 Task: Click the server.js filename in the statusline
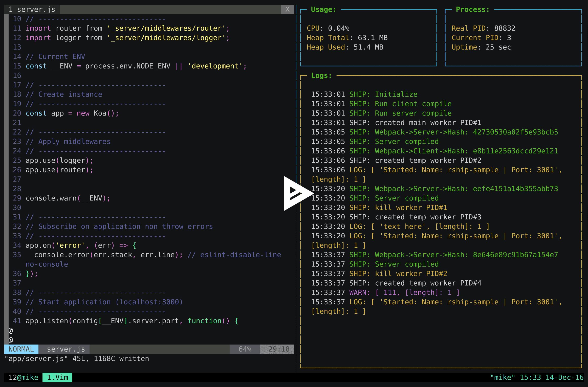point(66,349)
